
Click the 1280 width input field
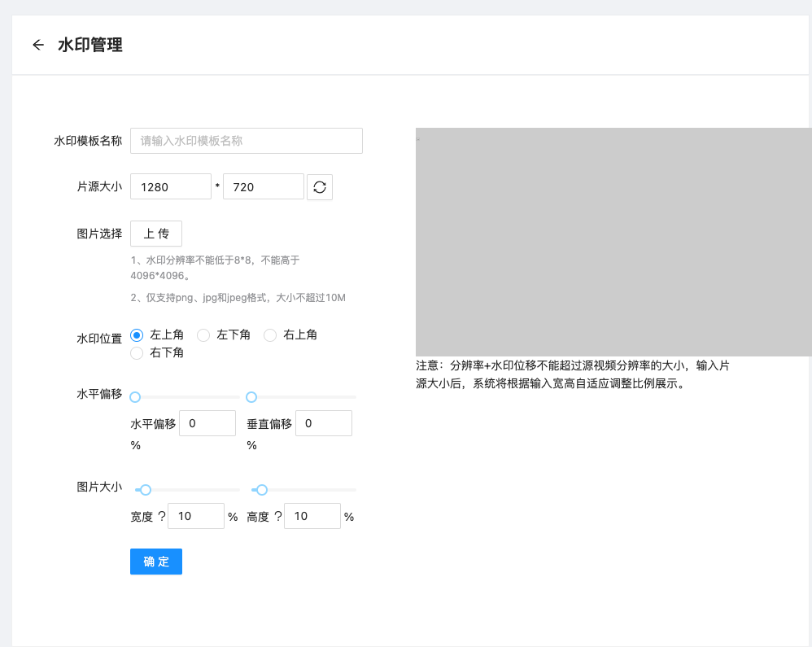tap(171, 186)
